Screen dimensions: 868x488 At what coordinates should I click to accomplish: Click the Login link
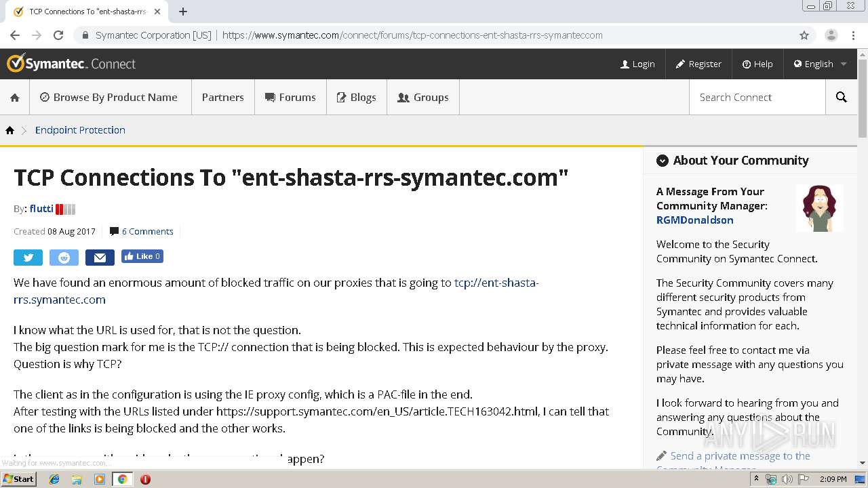point(637,64)
